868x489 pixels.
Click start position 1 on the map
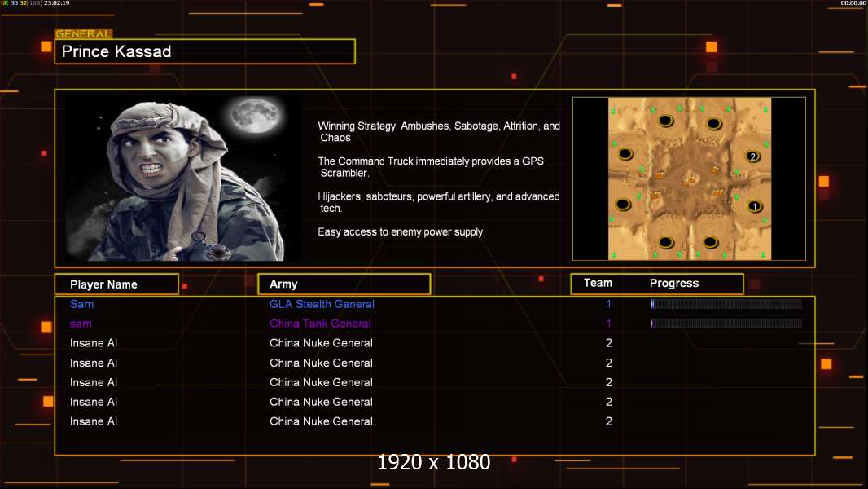coord(755,206)
